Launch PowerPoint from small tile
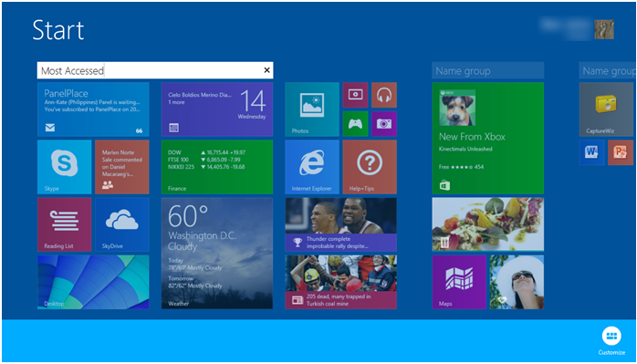The width and height of the screenshot is (637, 364). (621, 152)
